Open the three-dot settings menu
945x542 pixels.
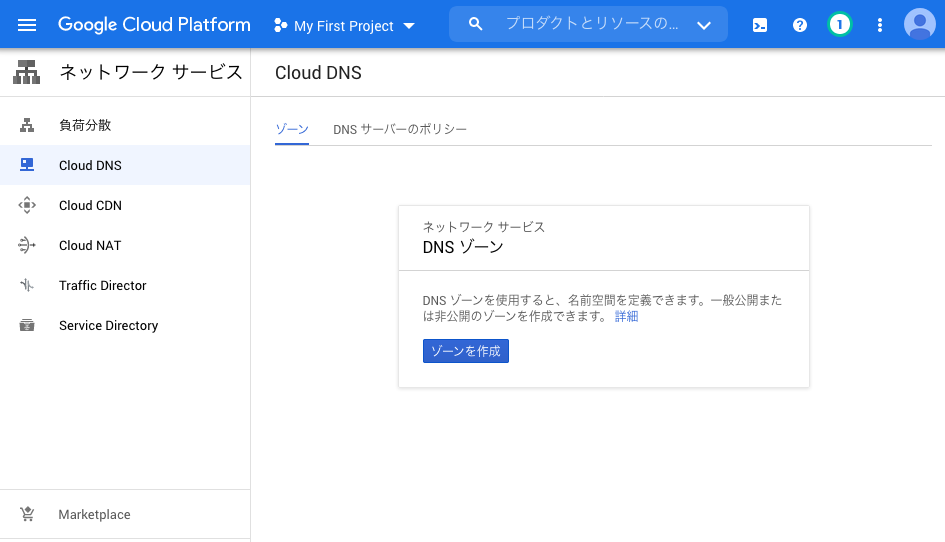[x=880, y=25]
